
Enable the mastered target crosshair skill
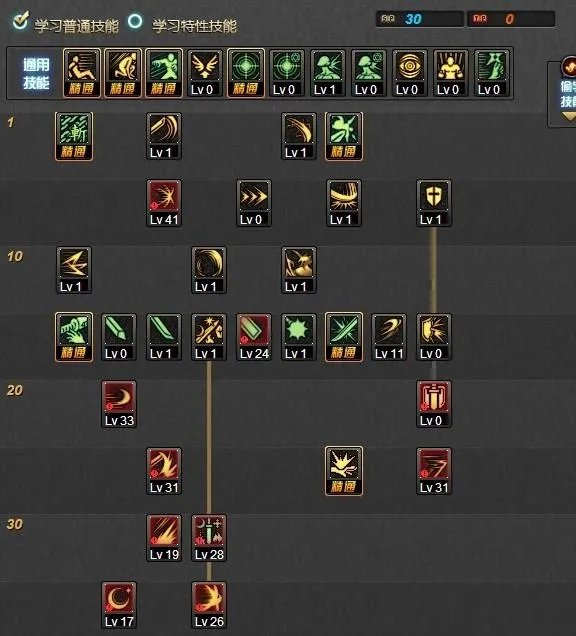246,73
